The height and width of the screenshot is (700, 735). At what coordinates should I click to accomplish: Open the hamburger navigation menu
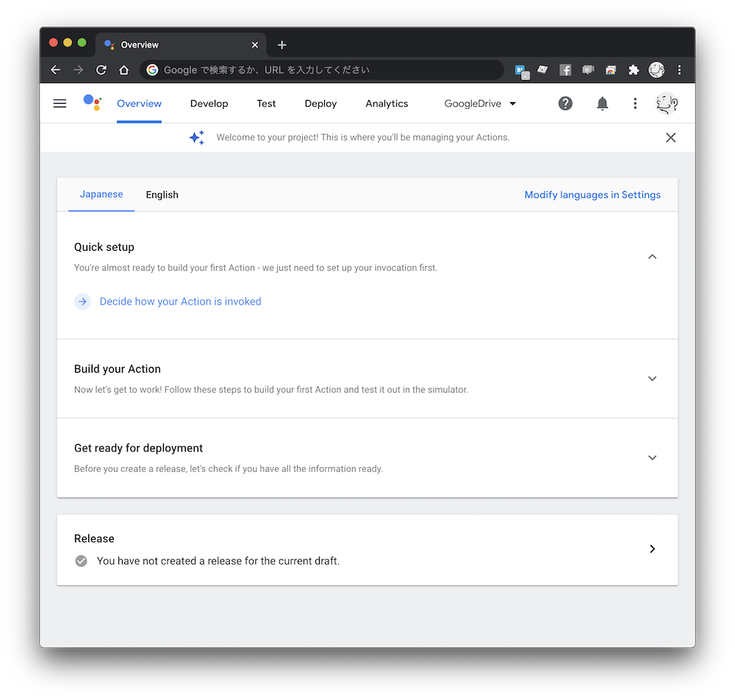(x=60, y=103)
